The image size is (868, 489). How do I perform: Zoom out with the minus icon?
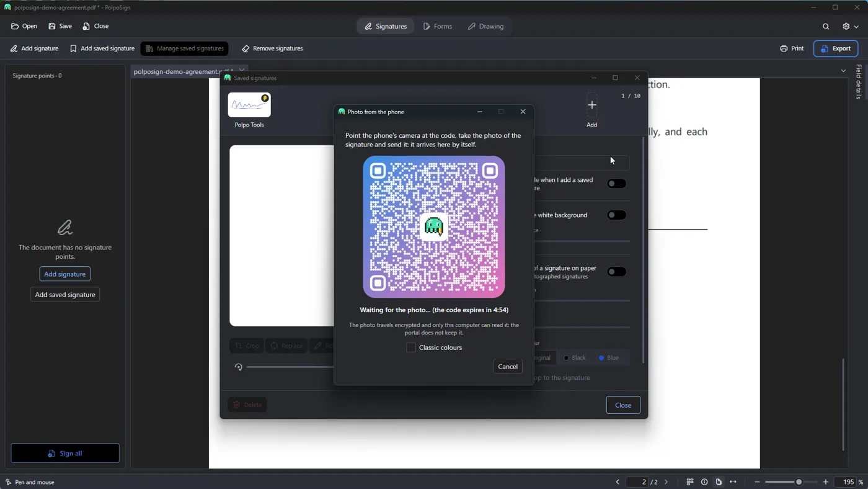pyautogui.click(x=757, y=482)
